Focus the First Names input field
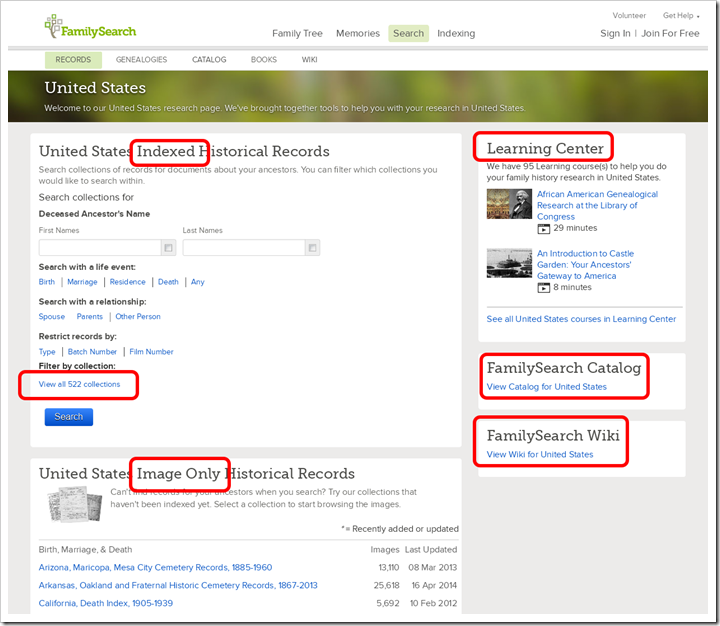Viewport: 720px width, 626px height. click(100, 248)
